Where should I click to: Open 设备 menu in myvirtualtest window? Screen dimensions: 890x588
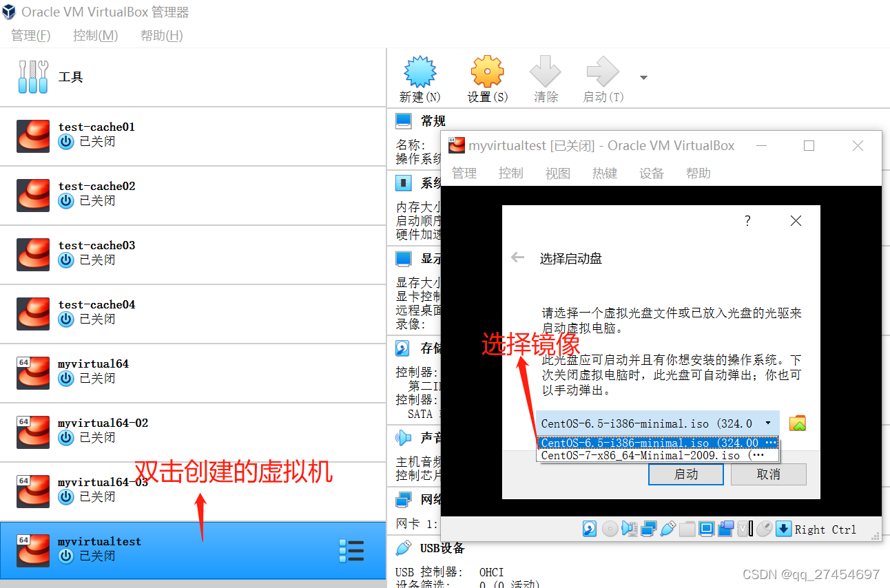pyautogui.click(x=652, y=173)
